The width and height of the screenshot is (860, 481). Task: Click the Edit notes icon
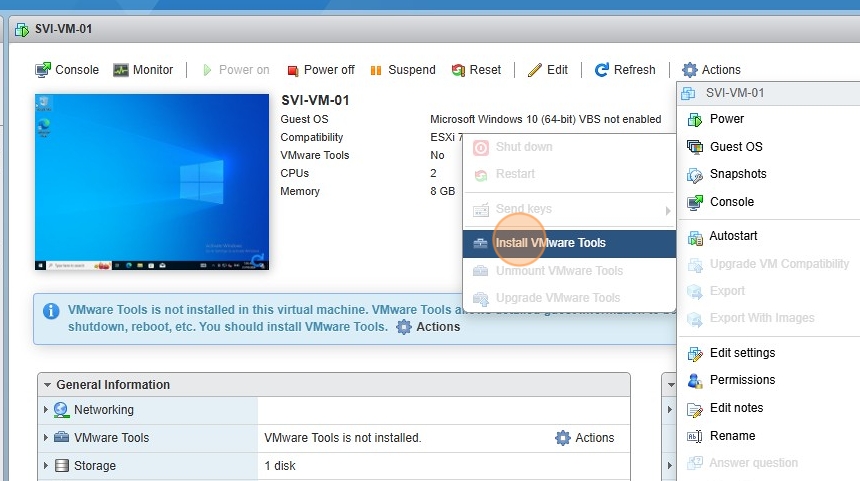[x=695, y=409]
